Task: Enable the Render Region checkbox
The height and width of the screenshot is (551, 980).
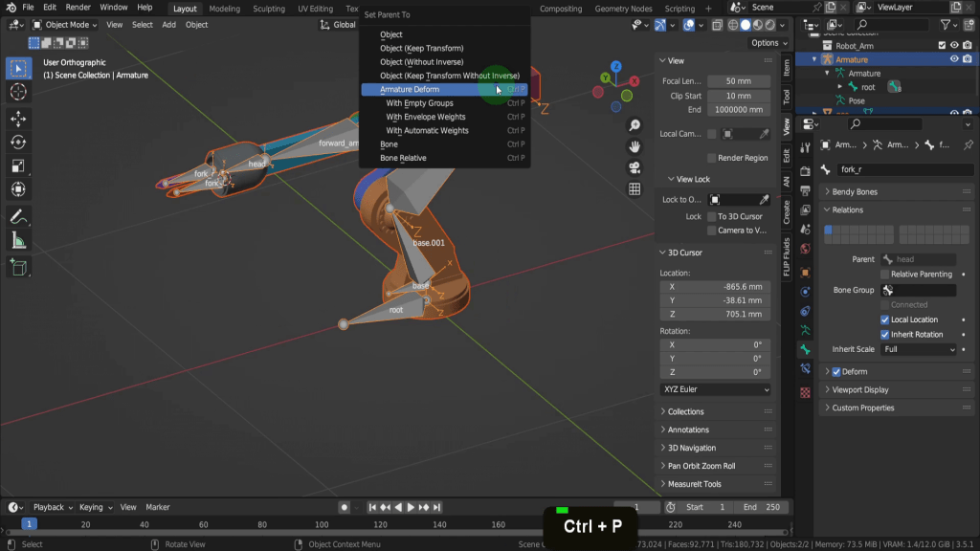Action: (712, 158)
